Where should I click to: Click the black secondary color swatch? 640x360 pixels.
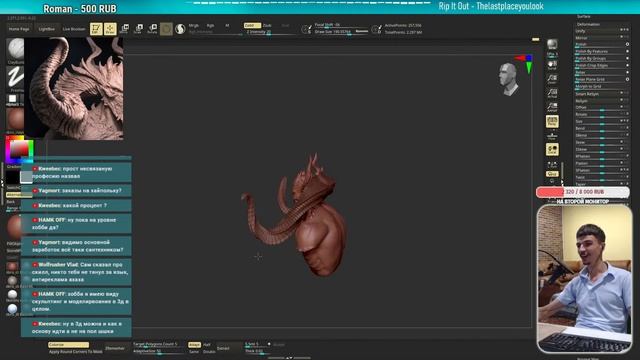click(13, 177)
